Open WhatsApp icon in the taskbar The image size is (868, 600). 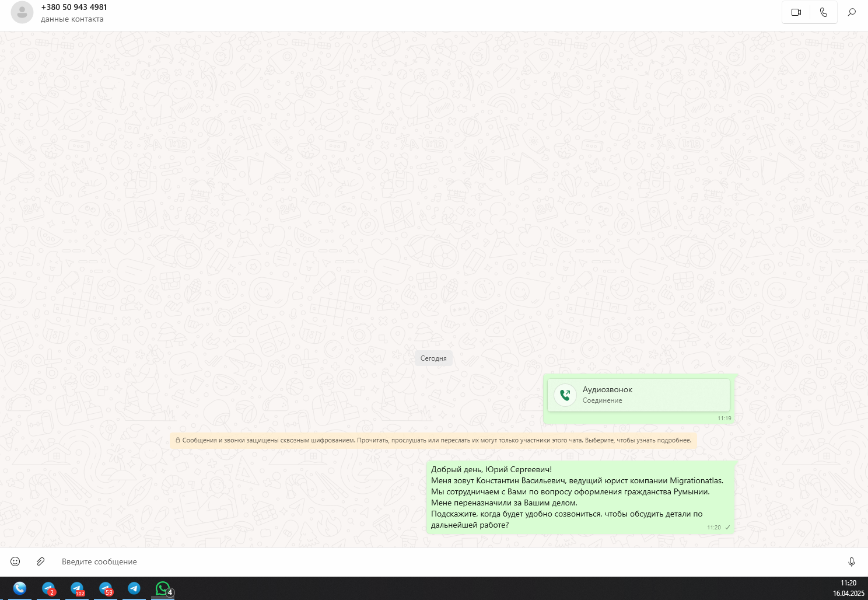(x=163, y=588)
